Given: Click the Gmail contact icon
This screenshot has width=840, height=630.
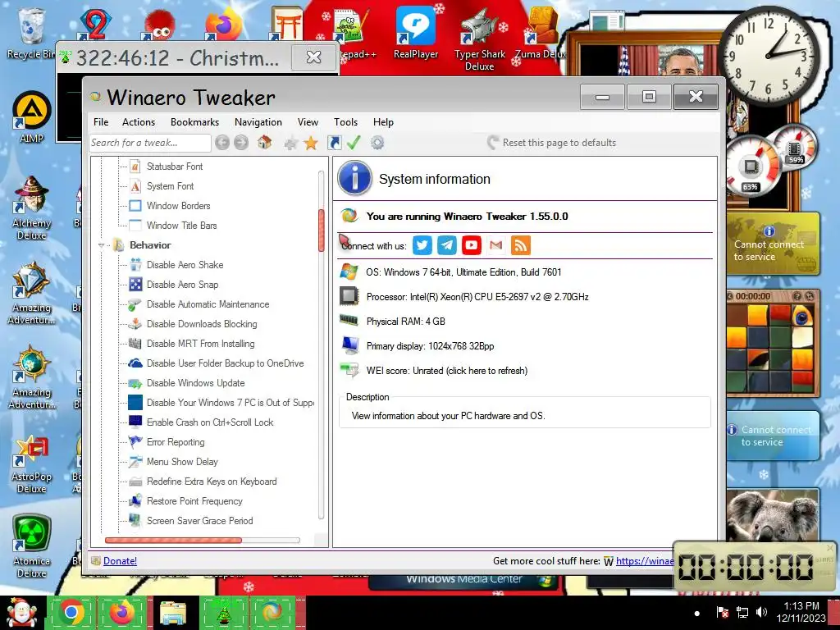Looking at the screenshot, I should [496, 245].
